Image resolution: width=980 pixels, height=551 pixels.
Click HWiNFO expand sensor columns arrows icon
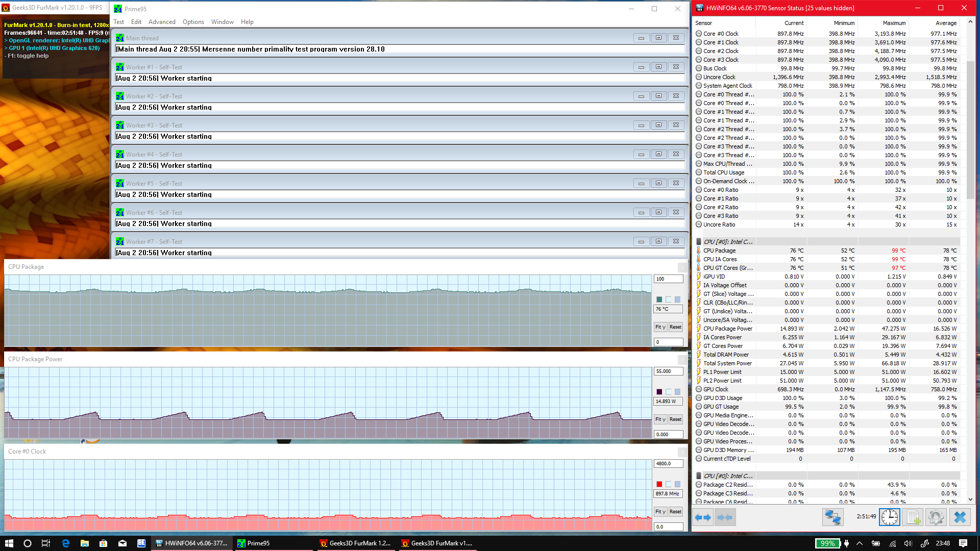click(x=703, y=517)
